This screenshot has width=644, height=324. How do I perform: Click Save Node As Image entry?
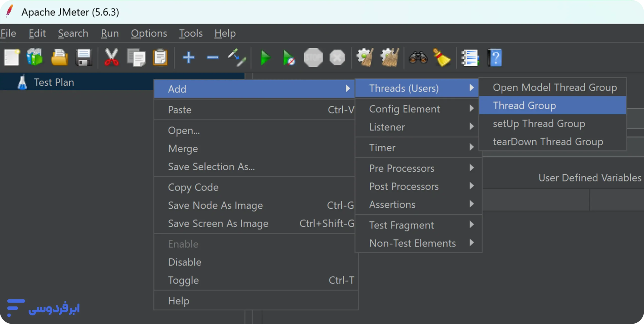pyautogui.click(x=215, y=205)
